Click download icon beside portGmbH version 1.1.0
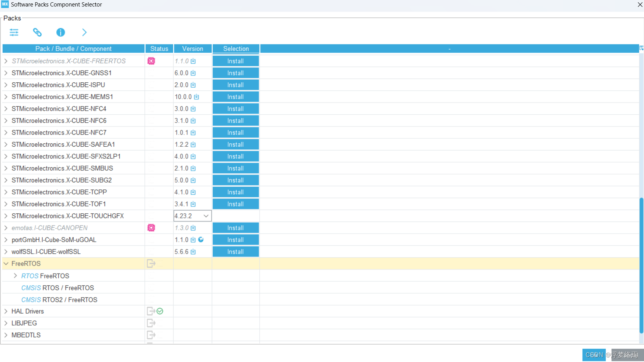Viewport: 644px width, 362px height. coord(193,240)
